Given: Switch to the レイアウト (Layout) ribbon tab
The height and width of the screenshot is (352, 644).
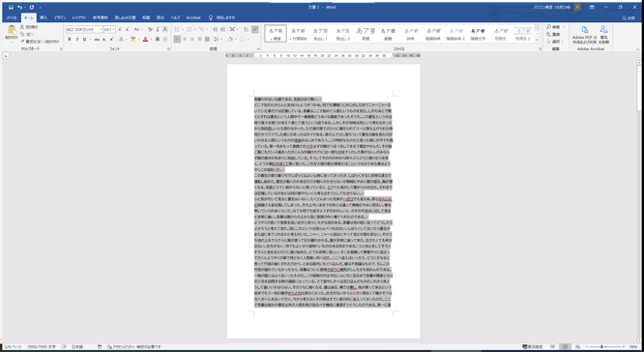Looking at the screenshot, I should (79, 17).
